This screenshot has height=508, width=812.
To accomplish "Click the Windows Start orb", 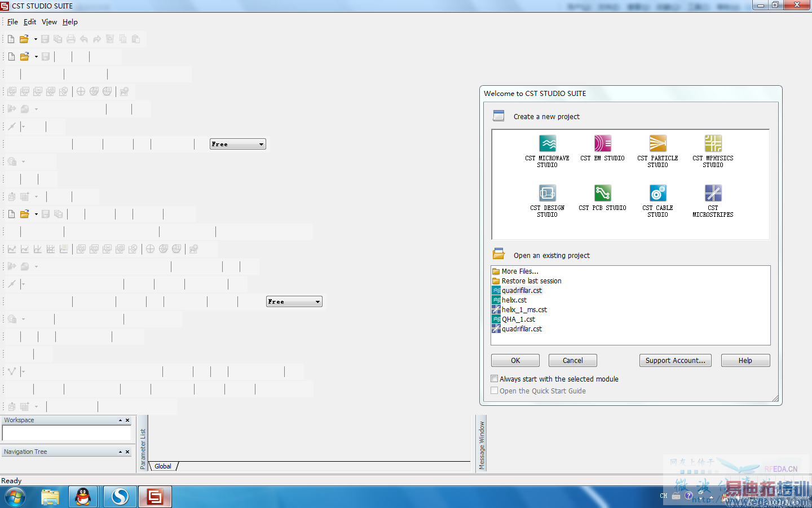I will click(15, 497).
